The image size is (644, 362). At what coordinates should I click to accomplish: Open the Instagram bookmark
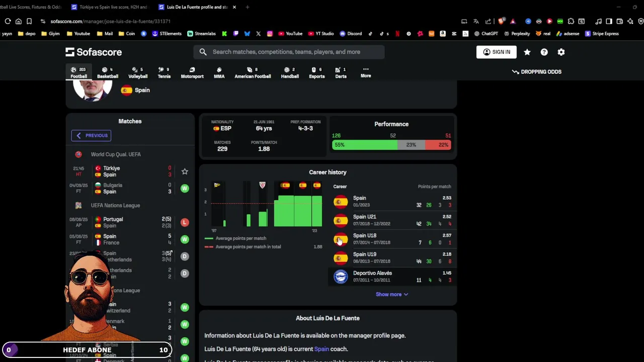pos(270,34)
